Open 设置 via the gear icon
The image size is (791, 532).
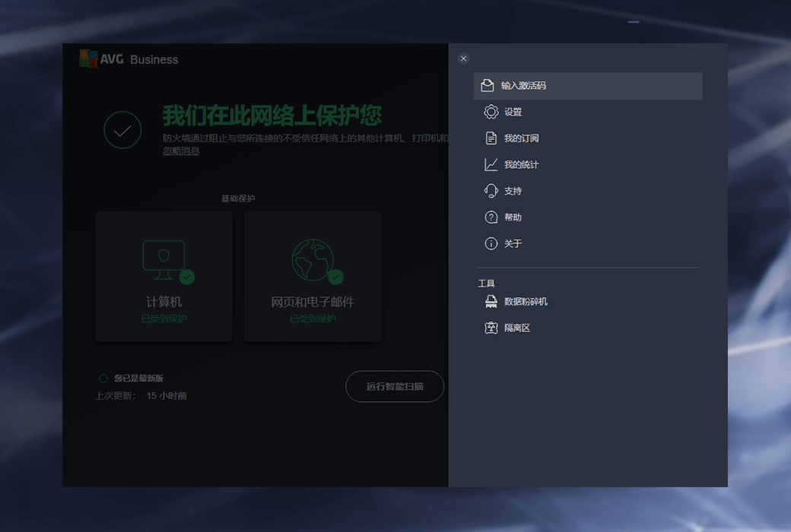pyautogui.click(x=491, y=112)
